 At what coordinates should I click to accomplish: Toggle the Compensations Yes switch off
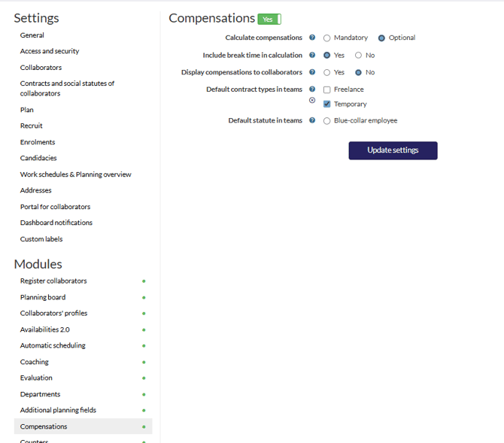pyautogui.click(x=269, y=20)
